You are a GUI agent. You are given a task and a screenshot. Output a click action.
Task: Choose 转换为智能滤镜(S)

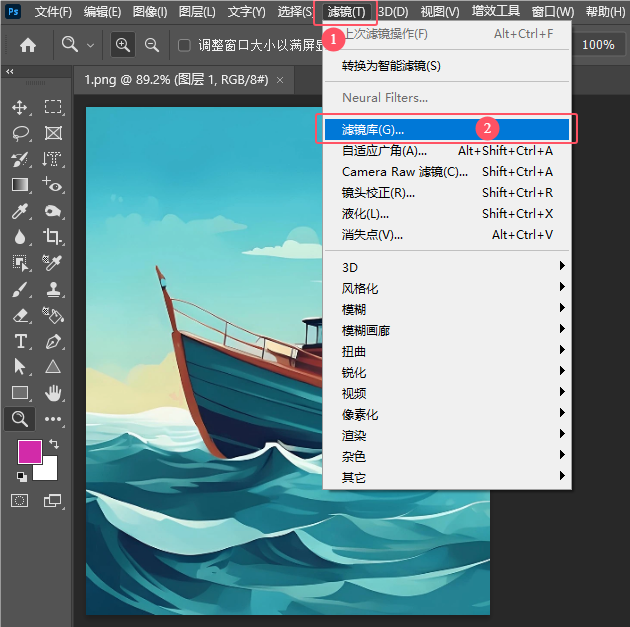click(x=448, y=66)
